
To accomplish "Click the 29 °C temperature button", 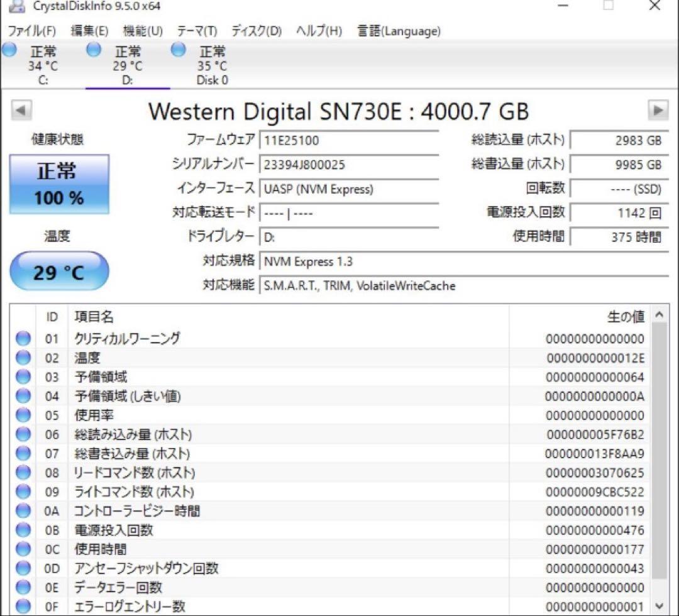I will [x=59, y=272].
